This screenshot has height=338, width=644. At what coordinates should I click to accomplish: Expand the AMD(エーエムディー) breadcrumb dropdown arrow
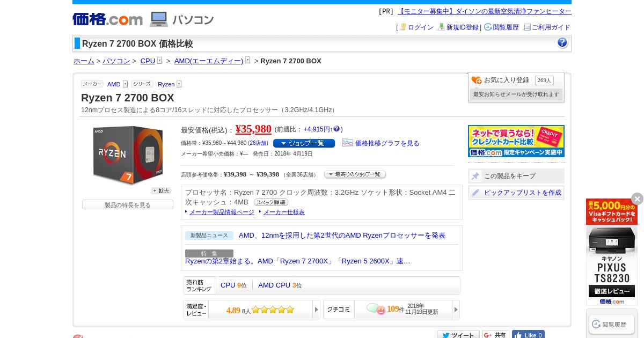247,61
